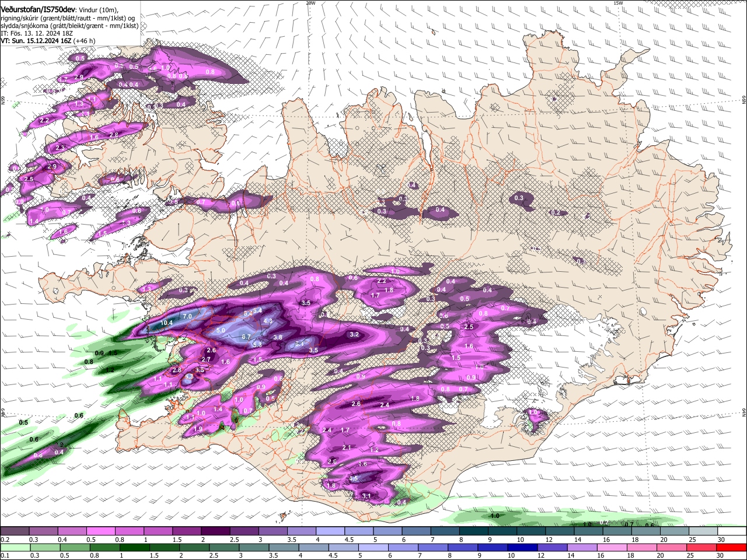This screenshot has width=747, height=560.
Task: Click the 3.2 snowfall value on the map
Action: pos(354,334)
